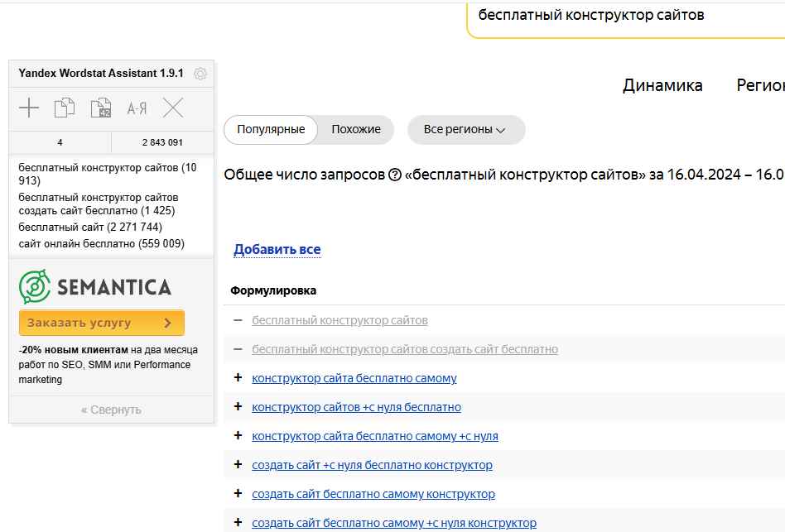
Task: Open link 'конструктор сайта бесплатно самому +с нуля'
Action: tap(374, 437)
